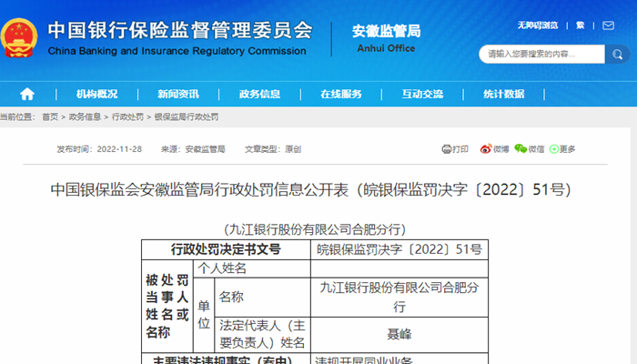The image size is (637, 364).
Task: Enable 无障碍浏览 accessibility mode
Action: pyautogui.click(x=536, y=26)
